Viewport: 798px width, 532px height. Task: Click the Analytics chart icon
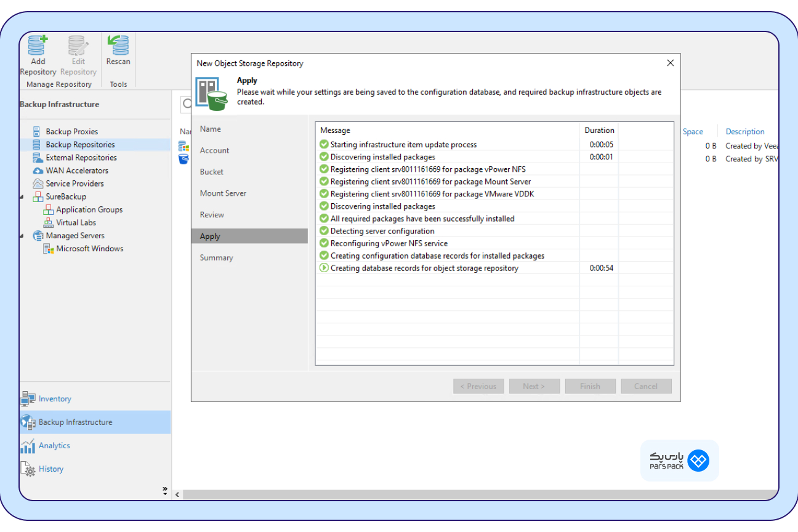point(28,446)
